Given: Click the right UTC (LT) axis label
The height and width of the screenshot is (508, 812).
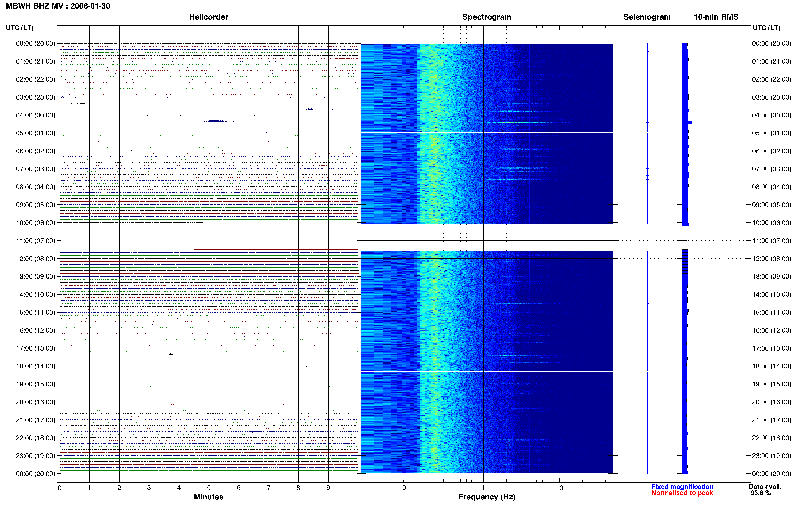Looking at the screenshot, I should (766, 28).
